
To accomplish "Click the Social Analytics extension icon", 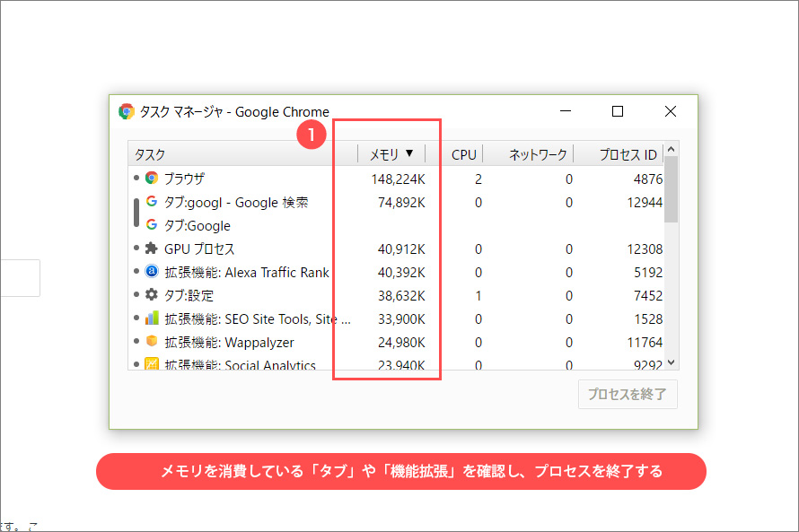I will [x=152, y=363].
